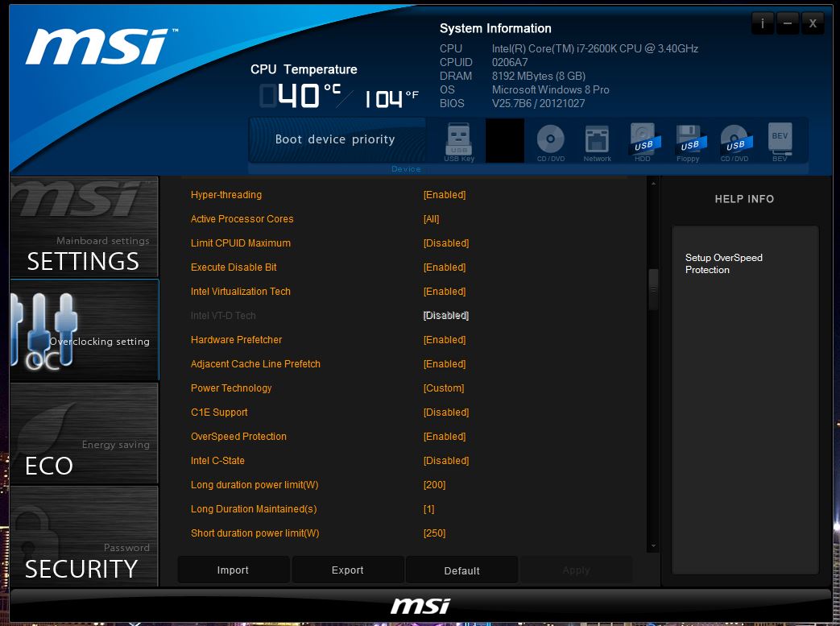Select the Adjacent Cache Line Prefetch label

pos(255,363)
